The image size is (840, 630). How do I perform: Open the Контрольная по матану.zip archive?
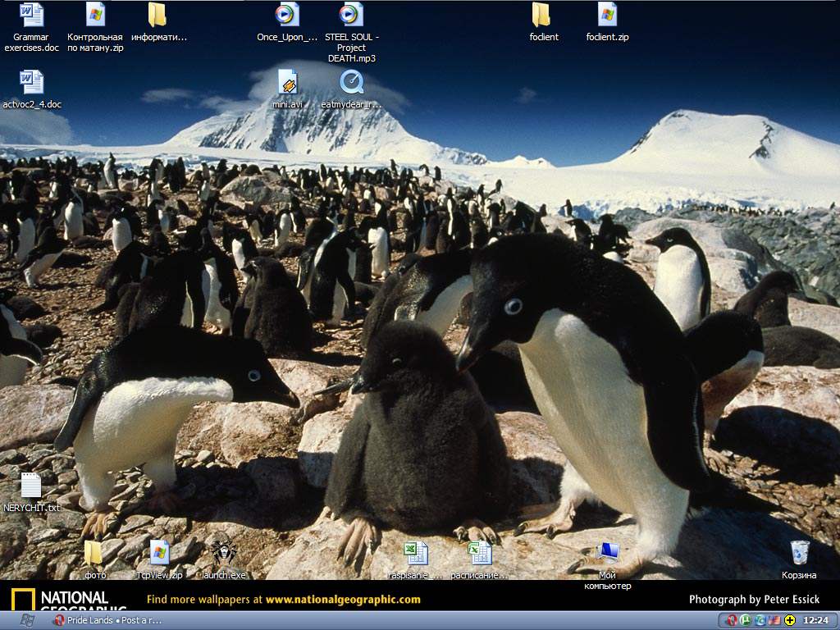click(95, 16)
